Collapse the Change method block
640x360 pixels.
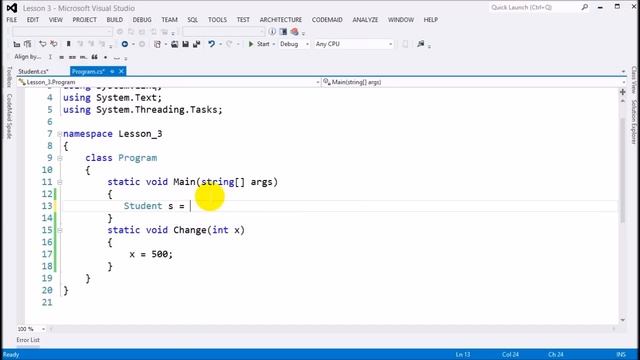(x=60, y=230)
